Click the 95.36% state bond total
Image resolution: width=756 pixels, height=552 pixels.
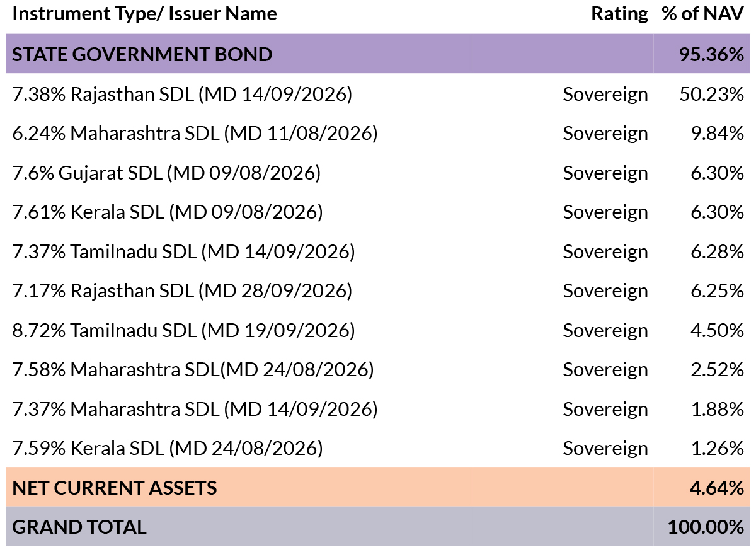(711, 54)
